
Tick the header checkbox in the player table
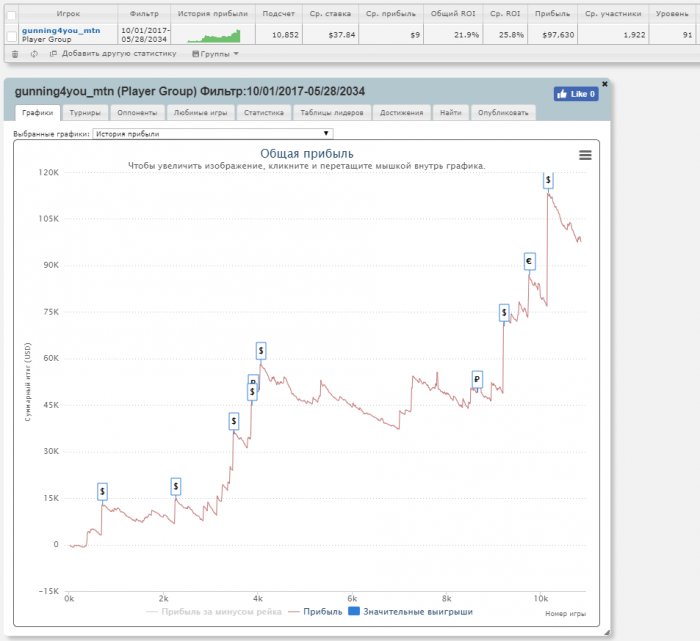12,16
